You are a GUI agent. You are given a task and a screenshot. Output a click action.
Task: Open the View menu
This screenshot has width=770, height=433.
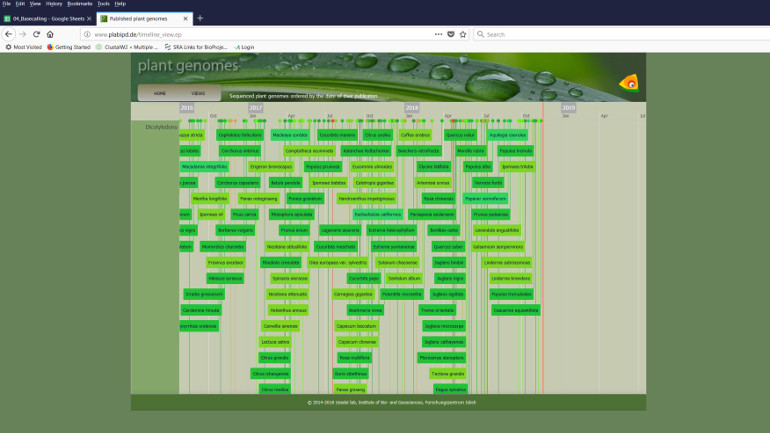(35, 4)
